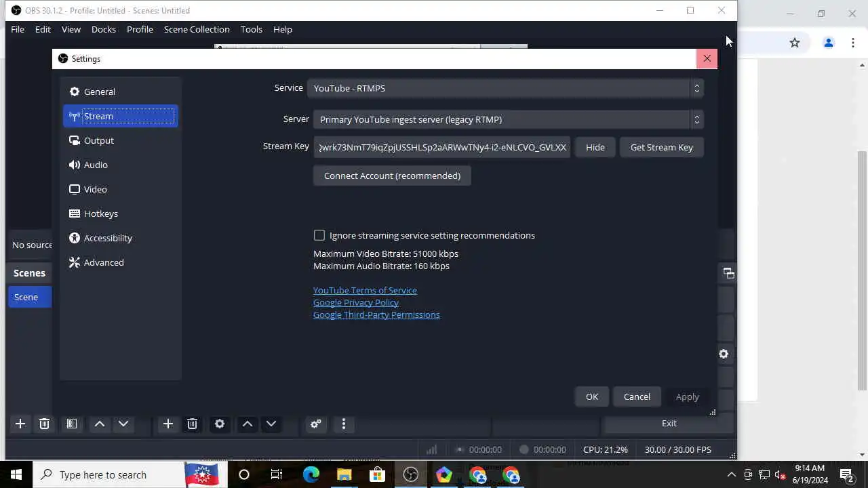Open the Edit menu
Image resolution: width=868 pixels, height=488 pixels.
(43, 29)
